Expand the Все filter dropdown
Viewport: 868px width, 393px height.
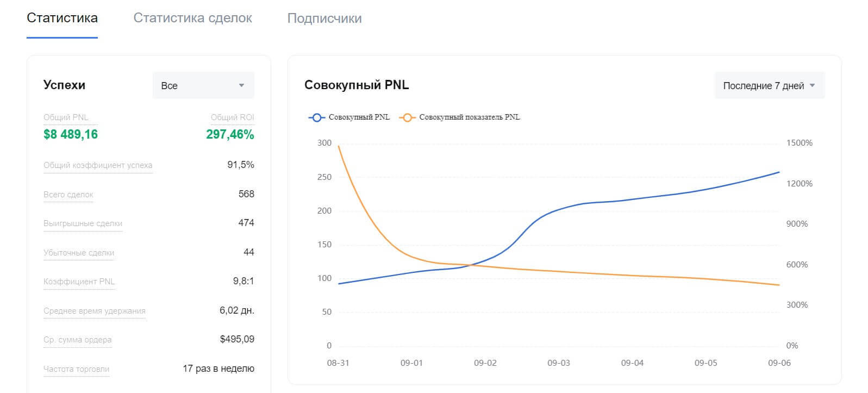click(203, 85)
